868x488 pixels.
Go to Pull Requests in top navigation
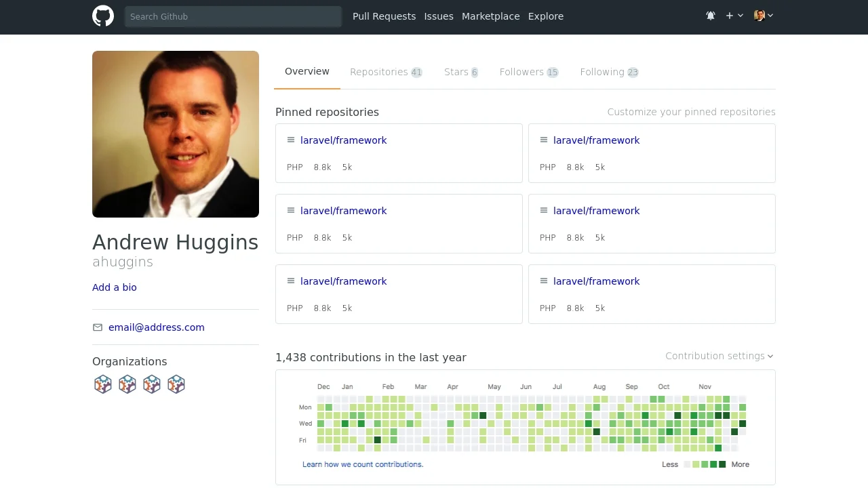pyautogui.click(x=384, y=16)
